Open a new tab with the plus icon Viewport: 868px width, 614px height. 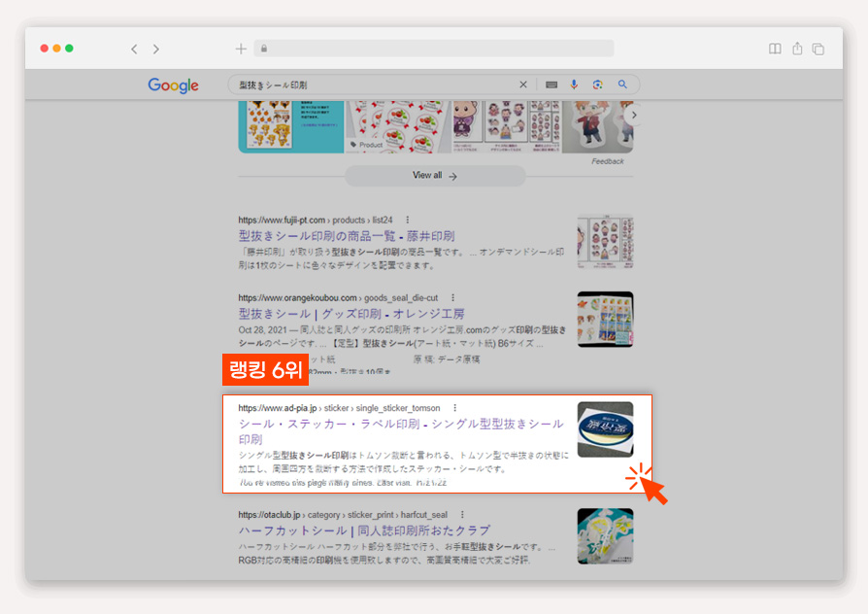(x=241, y=49)
